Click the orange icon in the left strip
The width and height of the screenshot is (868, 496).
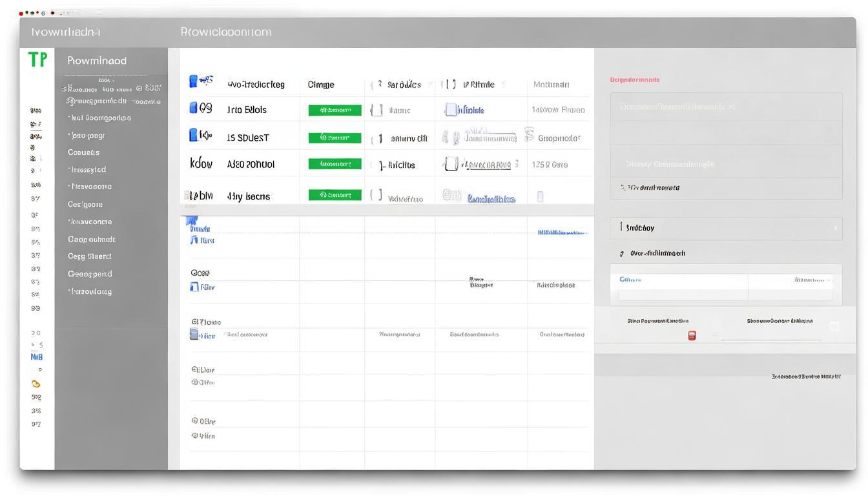[36, 384]
